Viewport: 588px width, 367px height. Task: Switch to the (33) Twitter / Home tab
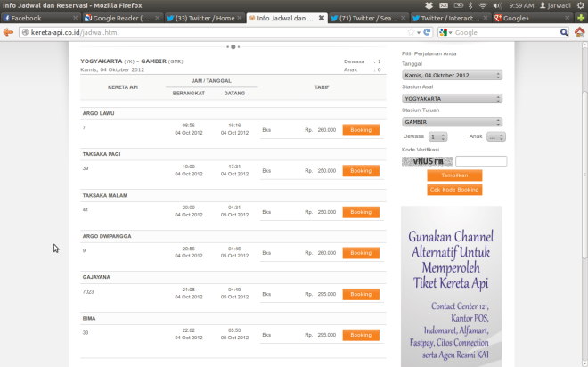coord(204,18)
